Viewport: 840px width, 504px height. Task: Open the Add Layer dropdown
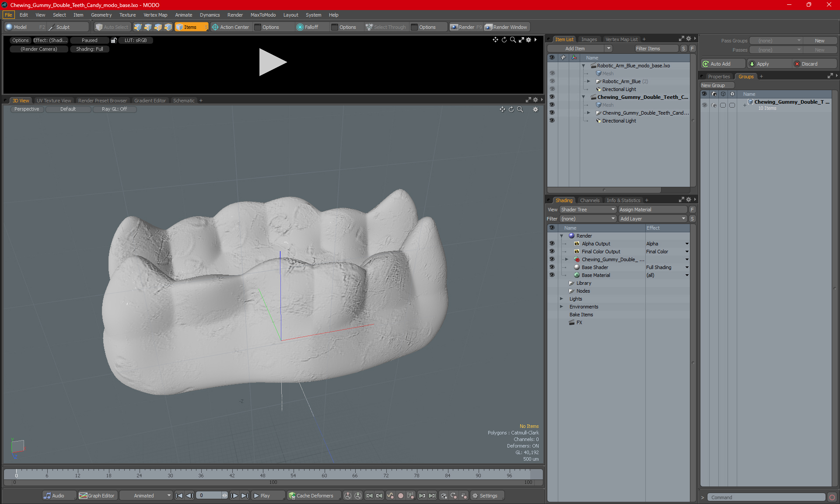(652, 219)
